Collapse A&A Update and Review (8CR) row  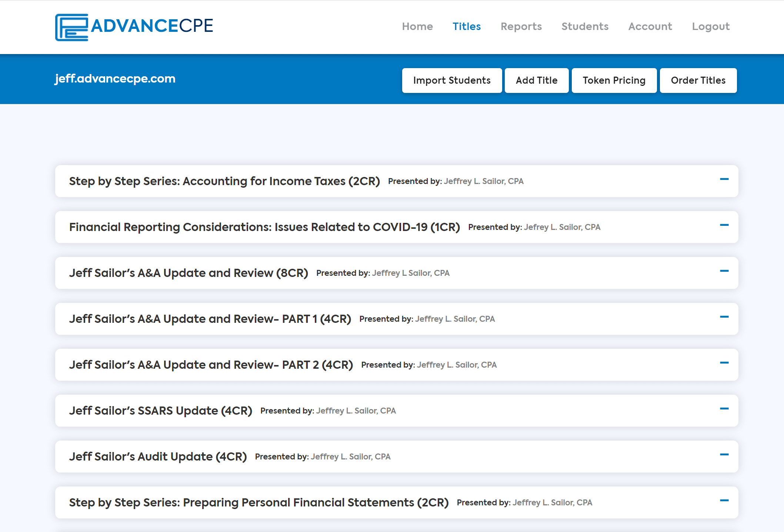point(724,271)
